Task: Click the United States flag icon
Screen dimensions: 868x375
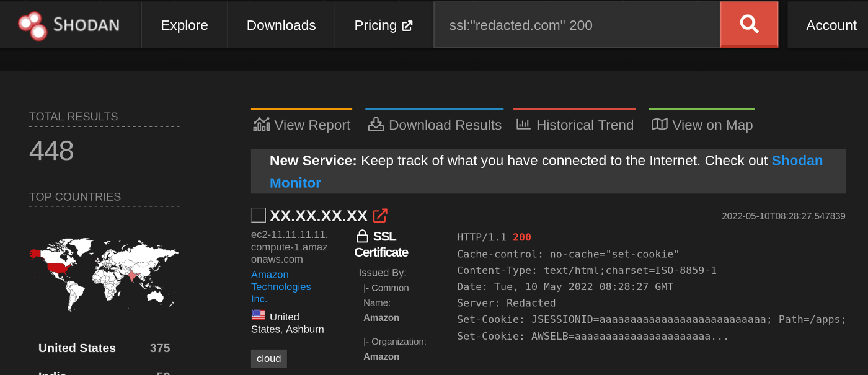Action: click(258, 315)
